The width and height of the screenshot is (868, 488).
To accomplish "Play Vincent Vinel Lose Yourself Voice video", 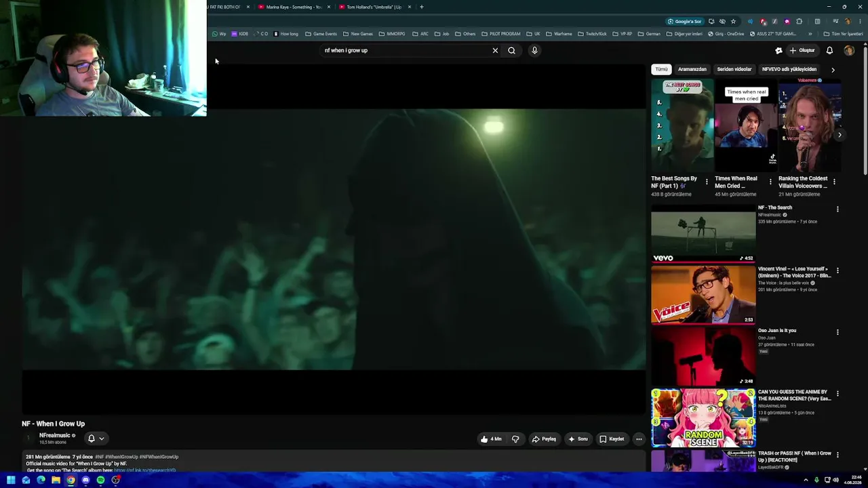I will click(703, 295).
